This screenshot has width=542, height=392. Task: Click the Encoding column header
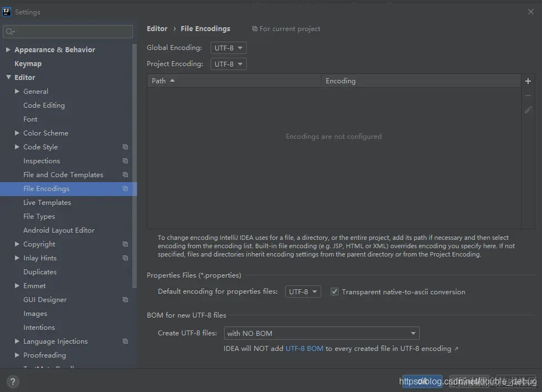(421, 81)
